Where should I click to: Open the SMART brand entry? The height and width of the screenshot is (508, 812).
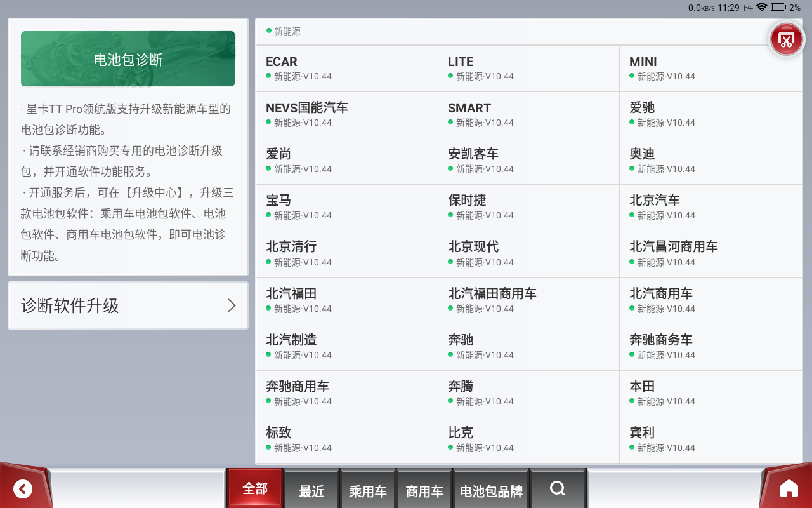tap(528, 114)
